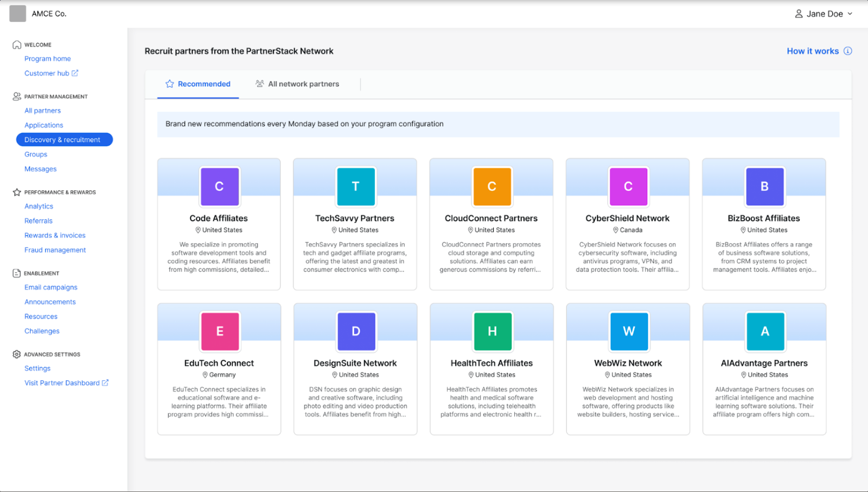Click the CyberShield Network logo icon
868x492 pixels.
pyautogui.click(x=628, y=187)
